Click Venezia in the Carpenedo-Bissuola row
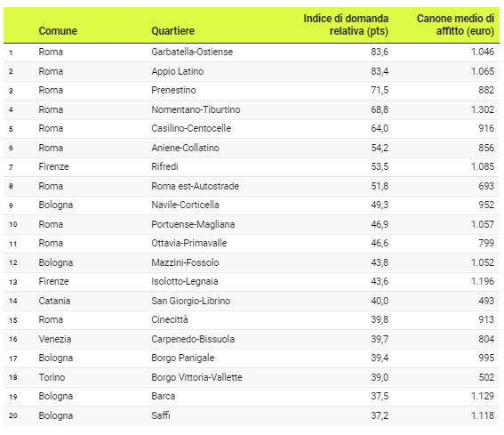Image resolution: width=504 pixels, height=435 pixels. pos(55,339)
